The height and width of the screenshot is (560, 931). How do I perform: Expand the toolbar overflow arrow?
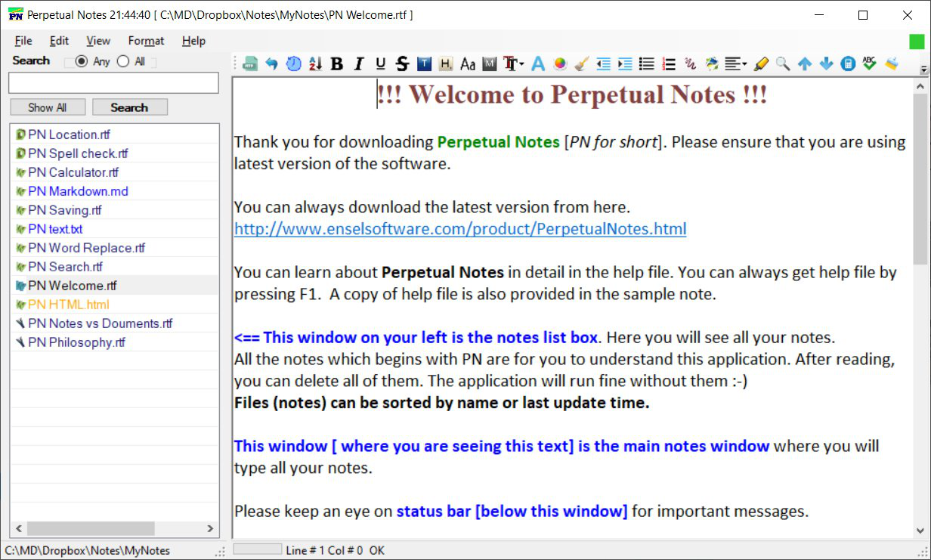click(x=923, y=70)
